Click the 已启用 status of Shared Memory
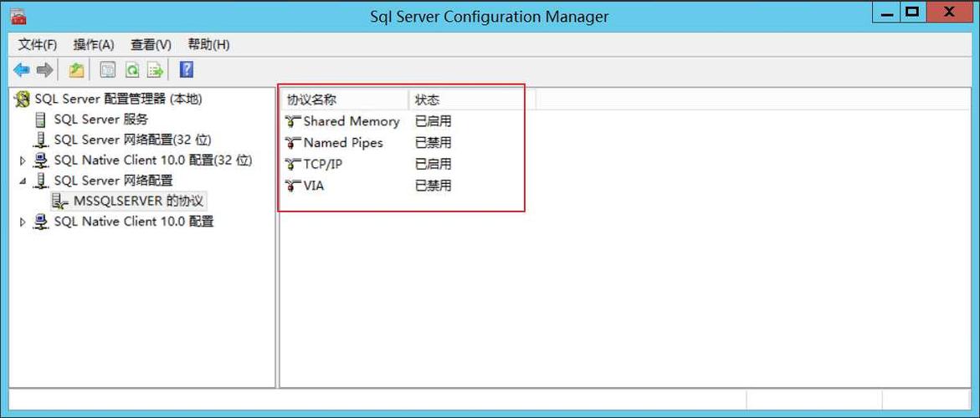The height and width of the screenshot is (418, 980). tap(434, 121)
